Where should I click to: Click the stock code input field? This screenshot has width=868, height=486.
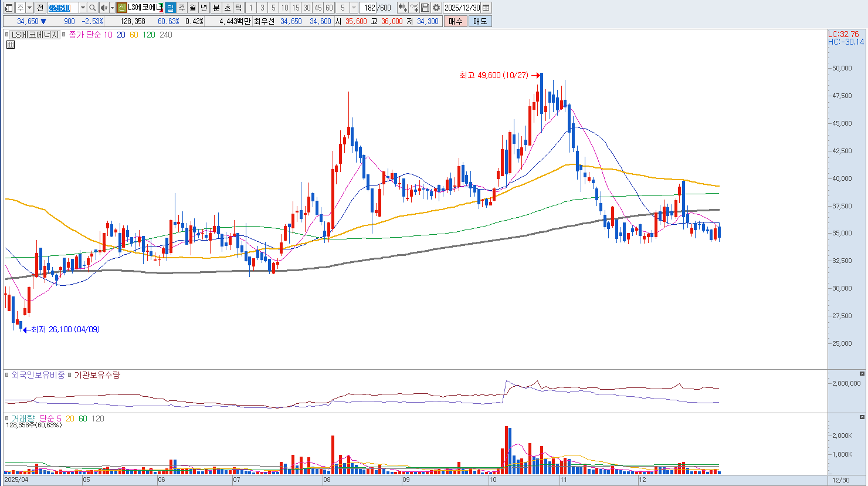tap(63, 8)
